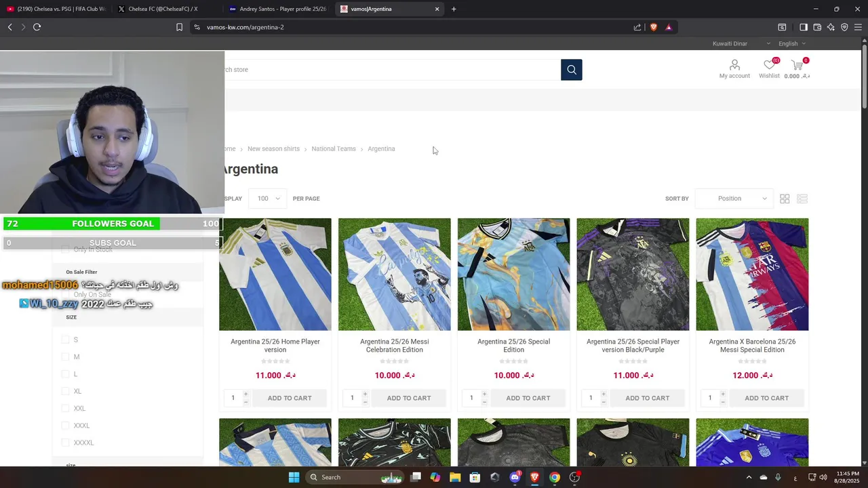
Task: Check the M size filter
Action: coord(66,357)
